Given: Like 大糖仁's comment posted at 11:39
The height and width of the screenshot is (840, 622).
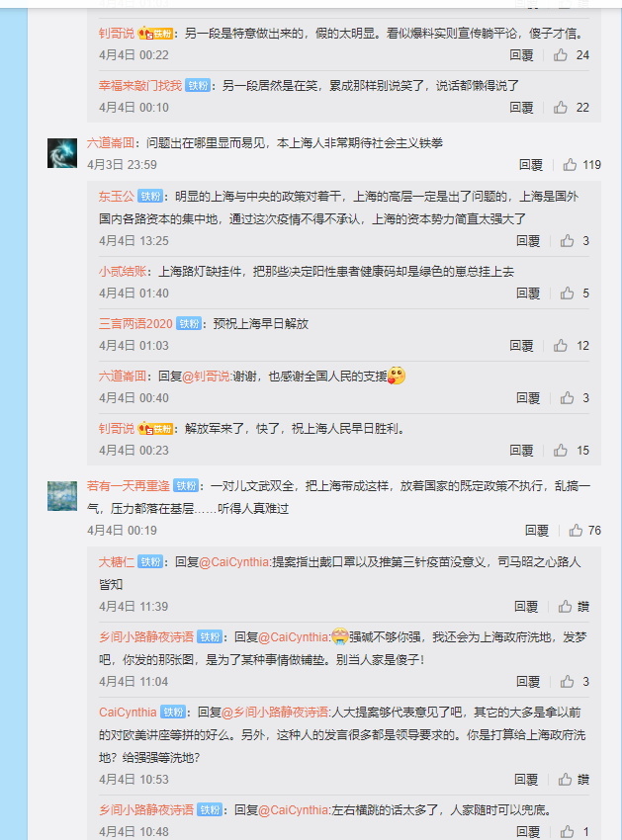Looking at the screenshot, I should (x=574, y=607).
